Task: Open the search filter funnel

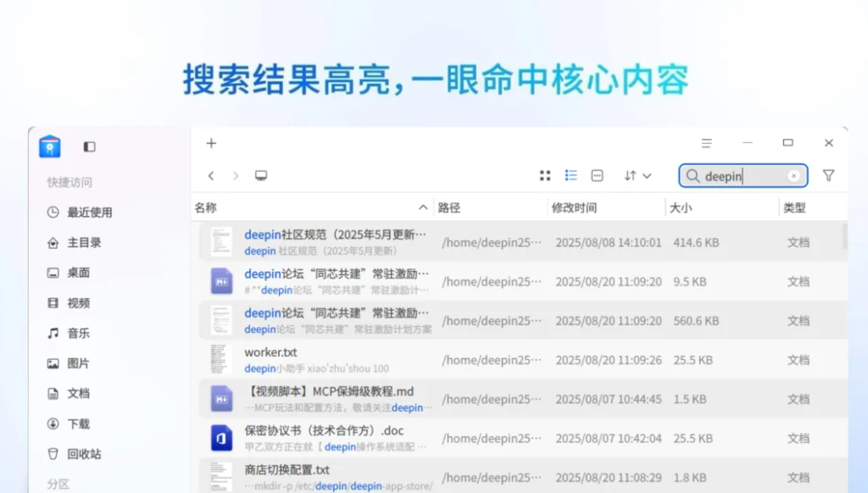Action: tap(828, 175)
